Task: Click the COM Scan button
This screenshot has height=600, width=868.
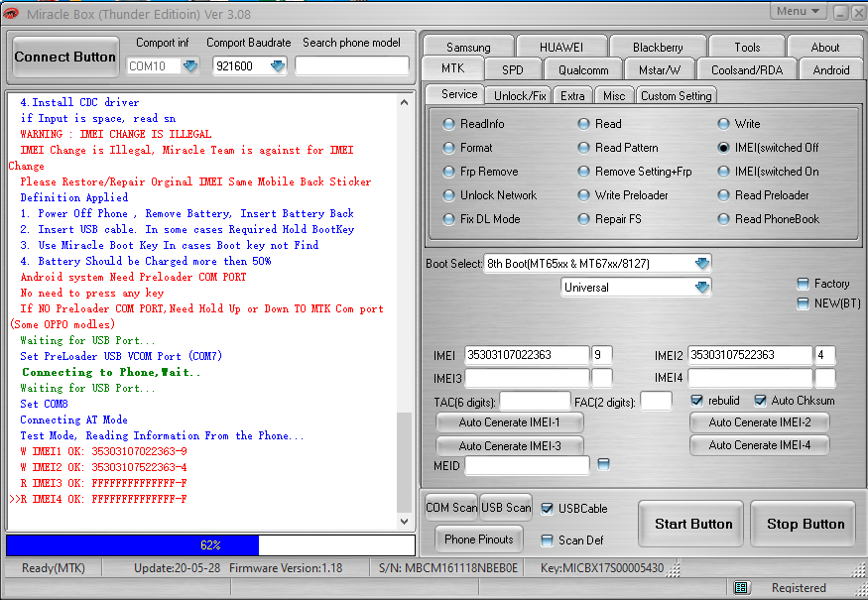Action: point(451,508)
